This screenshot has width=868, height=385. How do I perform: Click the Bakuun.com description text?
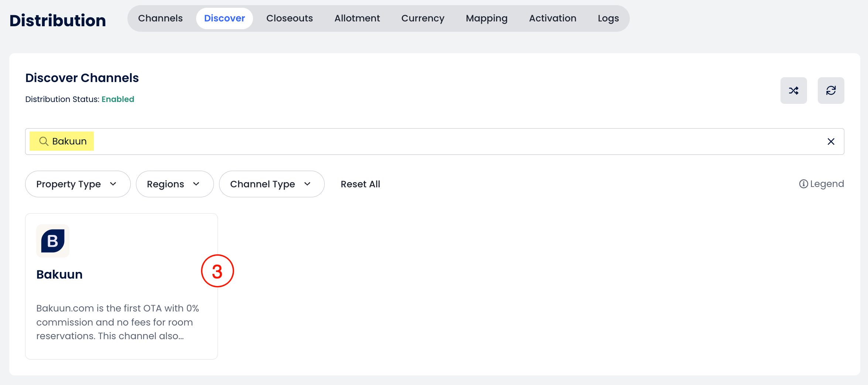117,322
